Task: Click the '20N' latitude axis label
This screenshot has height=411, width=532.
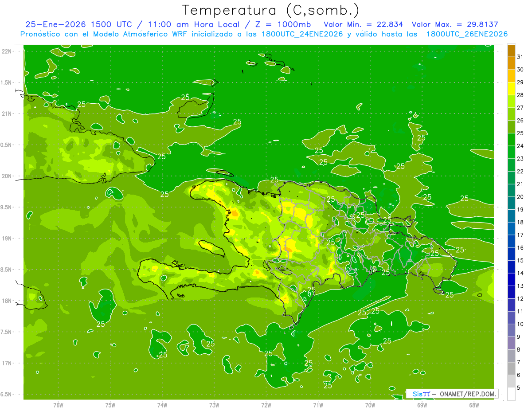Action: point(7,176)
